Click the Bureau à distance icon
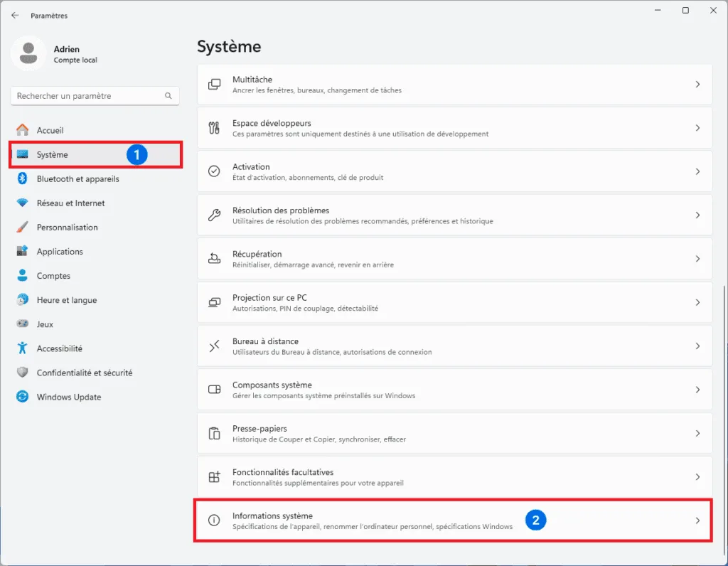Image resolution: width=728 pixels, height=566 pixels. pyautogui.click(x=214, y=346)
